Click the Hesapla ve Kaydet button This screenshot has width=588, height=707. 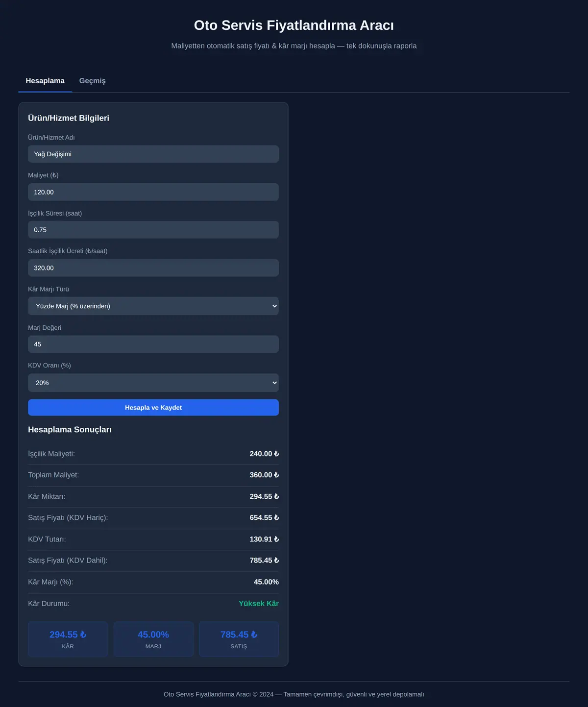tap(153, 408)
